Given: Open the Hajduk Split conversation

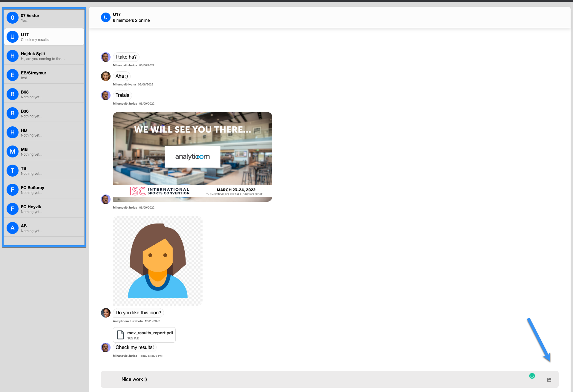Looking at the screenshot, I should pyautogui.click(x=44, y=56).
